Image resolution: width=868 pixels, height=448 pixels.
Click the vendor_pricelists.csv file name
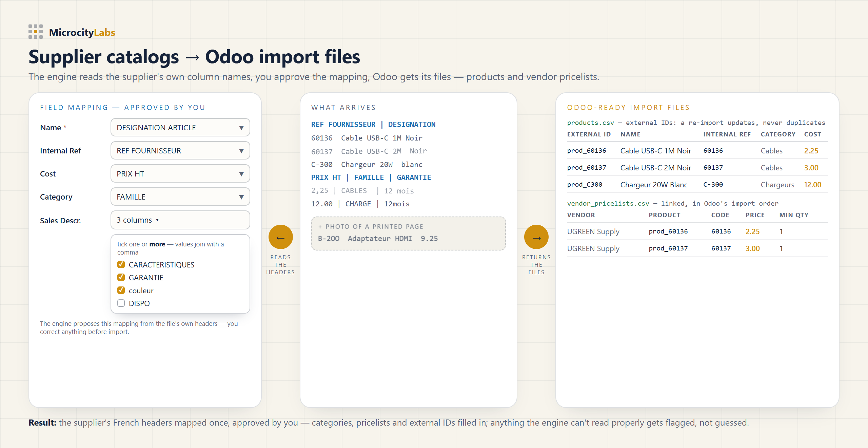(x=608, y=203)
